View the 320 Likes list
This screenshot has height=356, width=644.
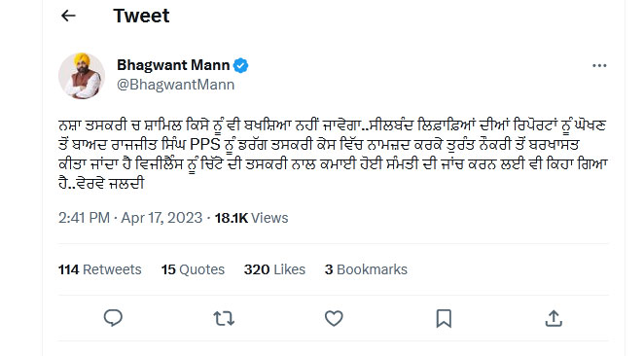(x=274, y=269)
